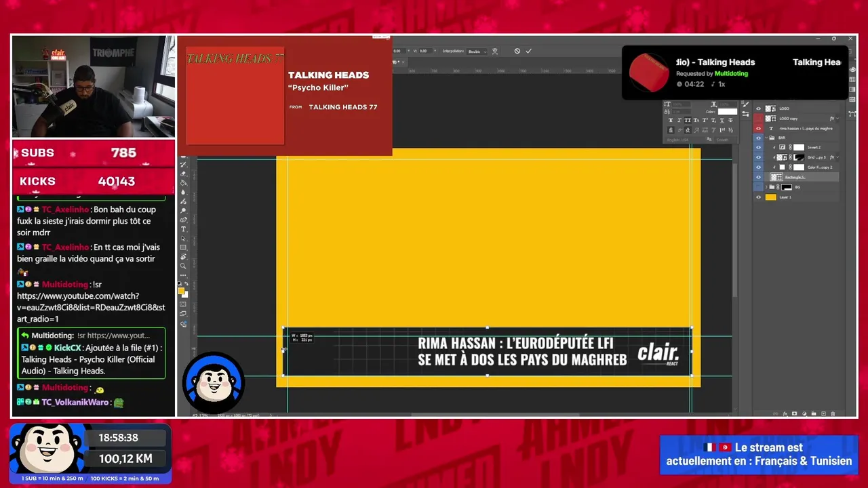This screenshot has height=488, width=868.
Task: Add layer style fx at Layers panel bottom
Action: 785,413
